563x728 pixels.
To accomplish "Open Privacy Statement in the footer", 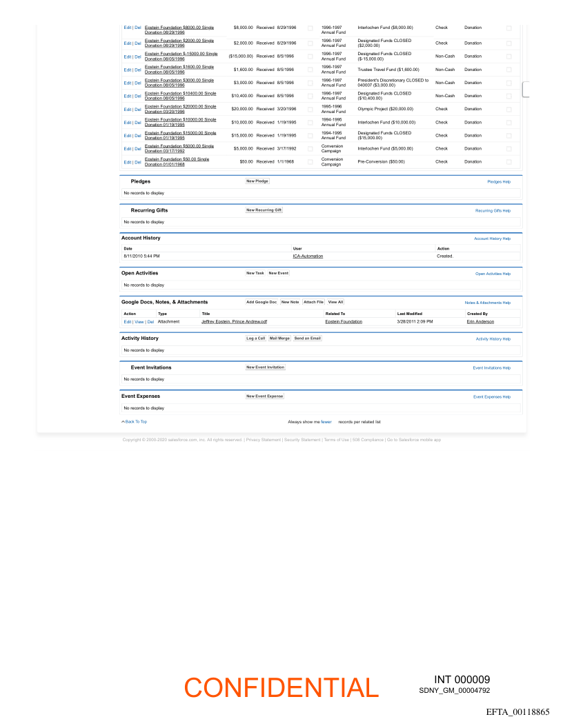I will pos(263,439).
